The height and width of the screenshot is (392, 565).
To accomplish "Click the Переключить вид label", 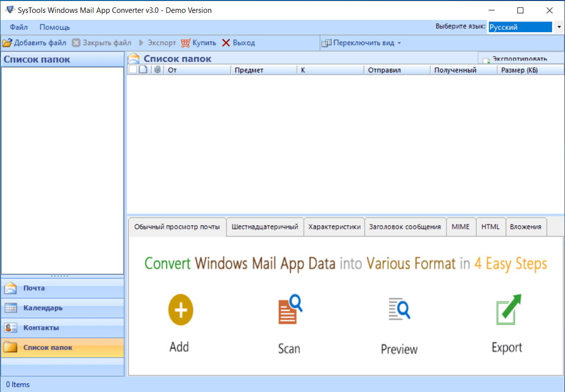I will (364, 43).
